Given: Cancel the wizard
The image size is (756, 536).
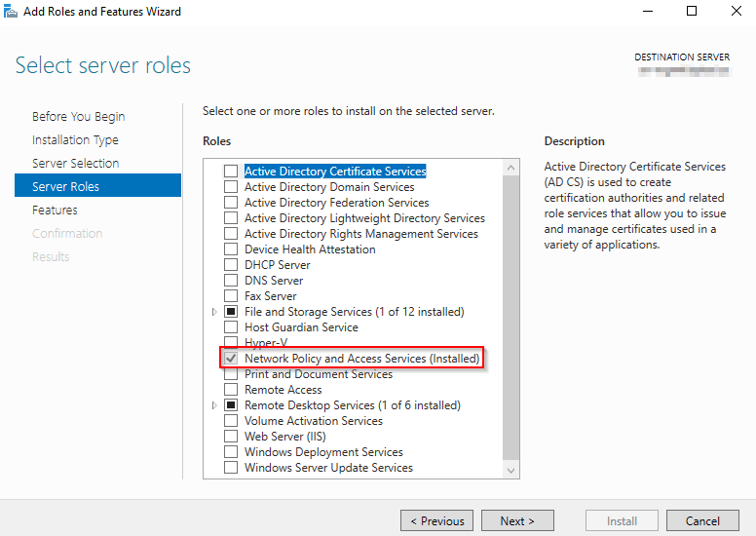Looking at the screenshot, I should 701,521.
